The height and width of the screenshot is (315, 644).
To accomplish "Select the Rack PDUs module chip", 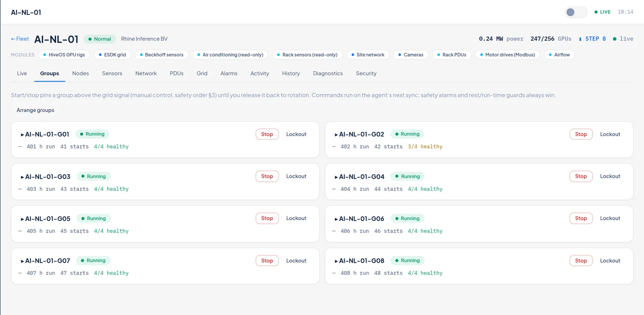I will click(x=452, y=55).
